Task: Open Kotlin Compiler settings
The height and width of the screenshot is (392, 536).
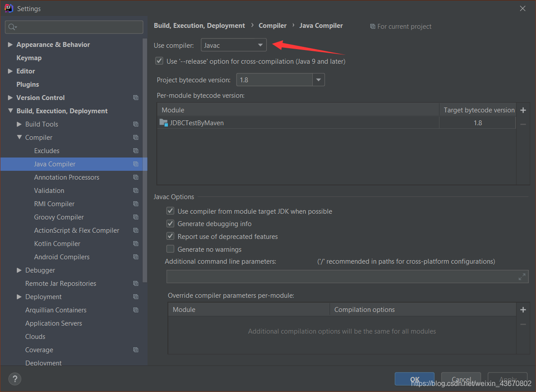Action: point(57,244)
